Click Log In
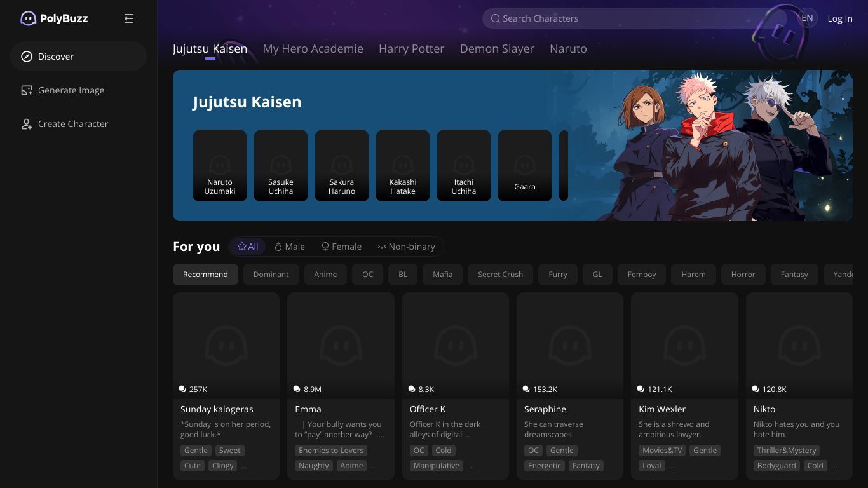Image resolution: width=868 pixels, height=488 pixels. tap(840, 18)
